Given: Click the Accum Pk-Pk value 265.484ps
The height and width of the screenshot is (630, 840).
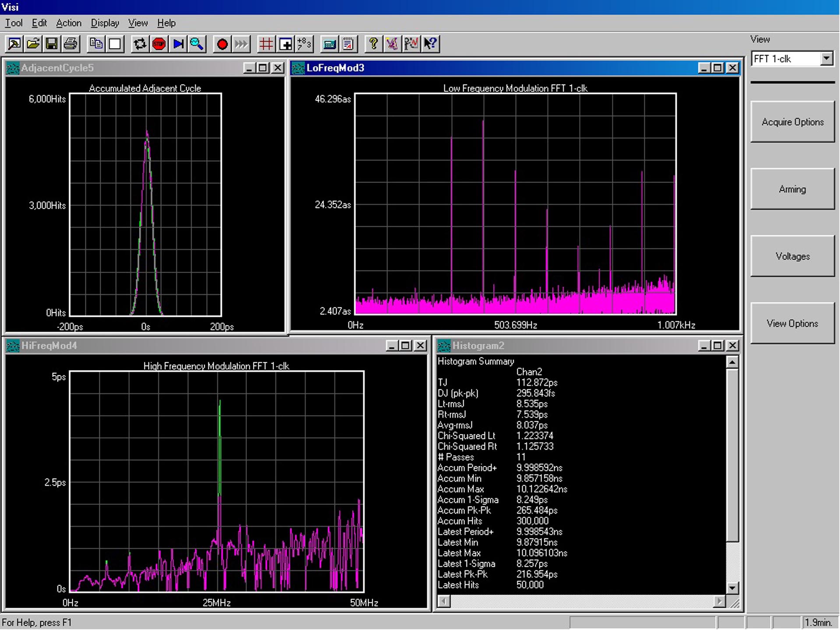Looking at the screenshot, I should point(537,510).
